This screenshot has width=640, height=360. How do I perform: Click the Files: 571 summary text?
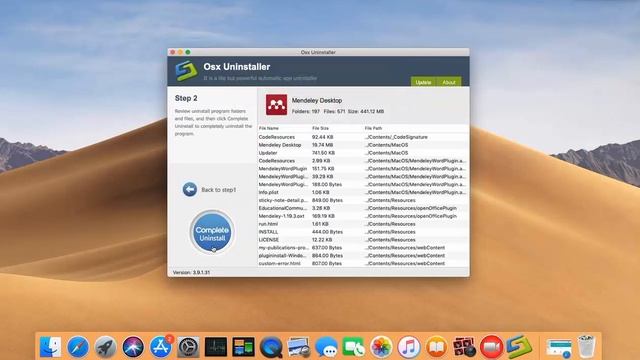[334, 111]
